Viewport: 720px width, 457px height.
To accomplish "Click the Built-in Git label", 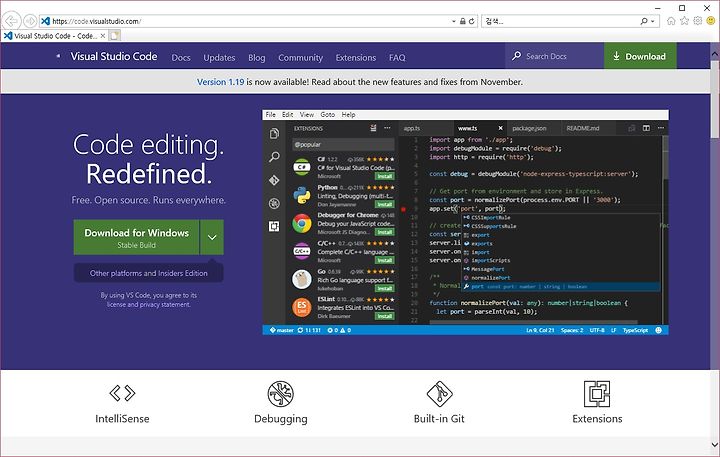I will pyautogui.click(x=439, y=418).
